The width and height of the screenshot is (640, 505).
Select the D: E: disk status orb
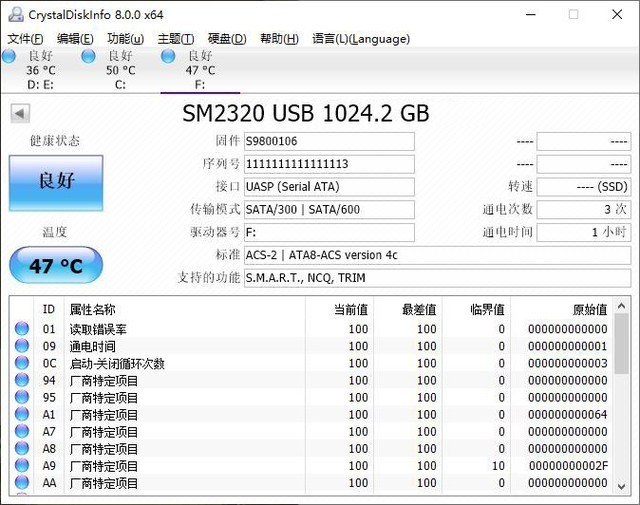9,56
